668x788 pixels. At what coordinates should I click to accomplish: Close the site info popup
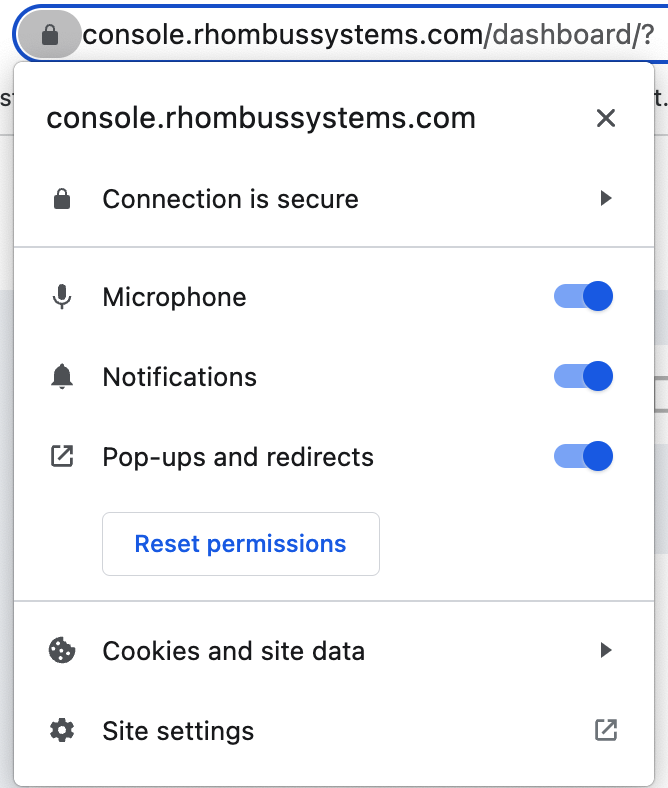(x=606, y=119)
